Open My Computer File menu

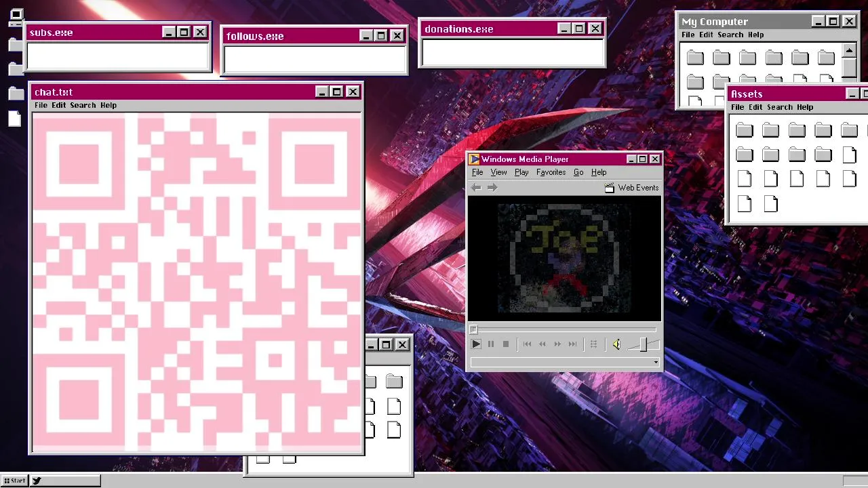pyautogui.click(x=688, y=35)
